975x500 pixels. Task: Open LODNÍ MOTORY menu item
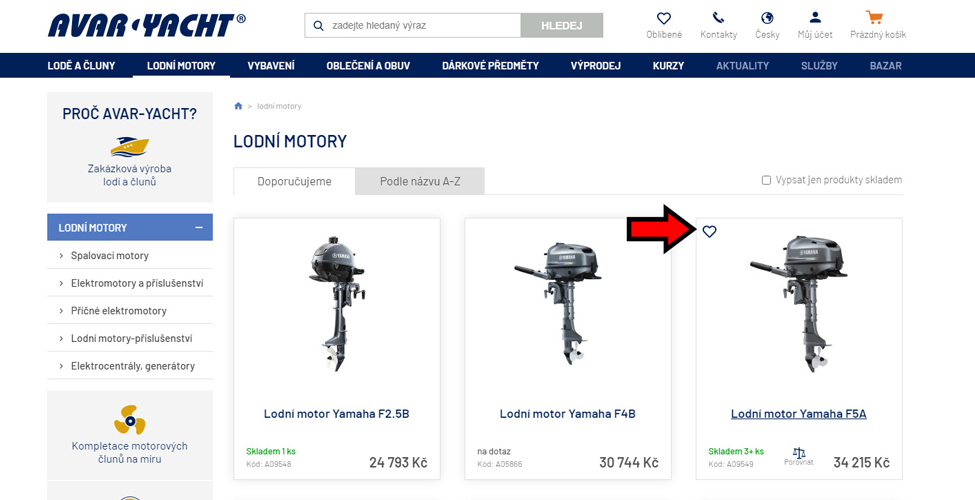(181, 65)
